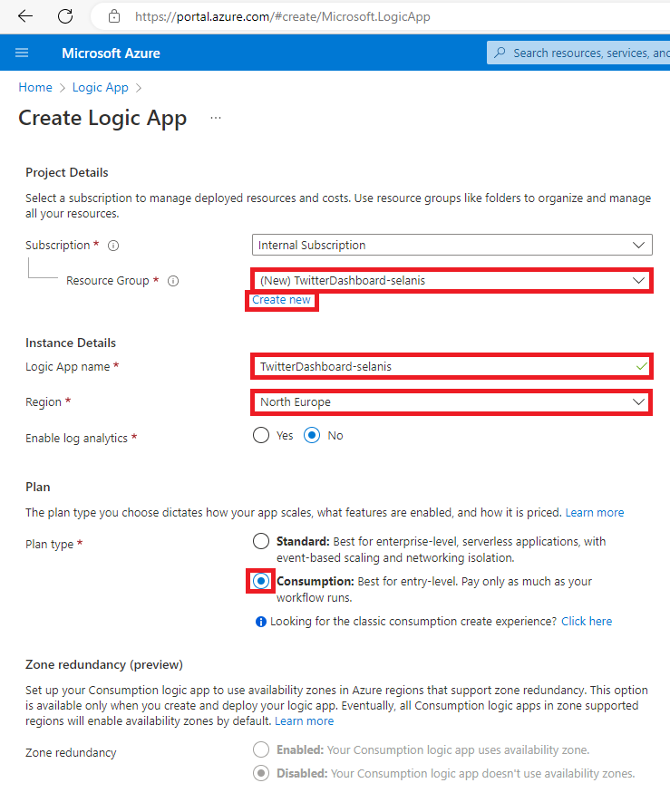The image size is (670, 812).
Task: Click the Instance Details heading
Action: pyautogui.click(x=71, y=343)
